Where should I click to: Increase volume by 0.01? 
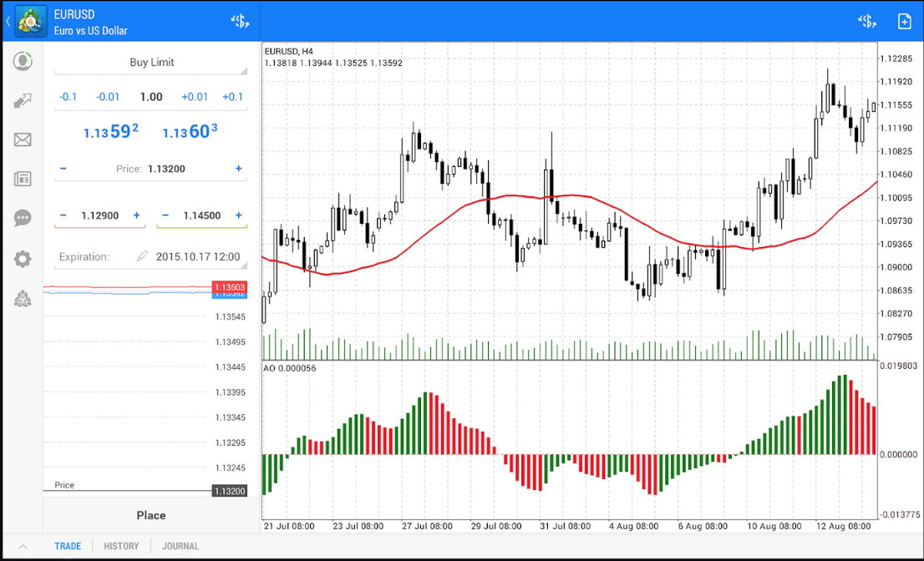(x=195, y=97)
